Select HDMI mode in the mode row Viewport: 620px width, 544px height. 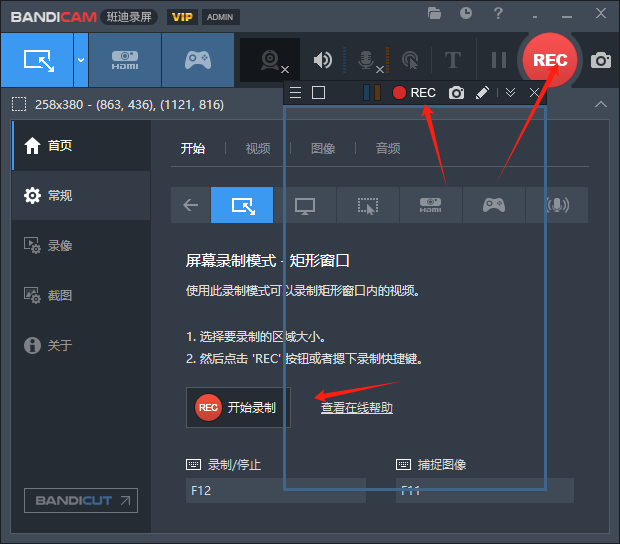point(431,205)
